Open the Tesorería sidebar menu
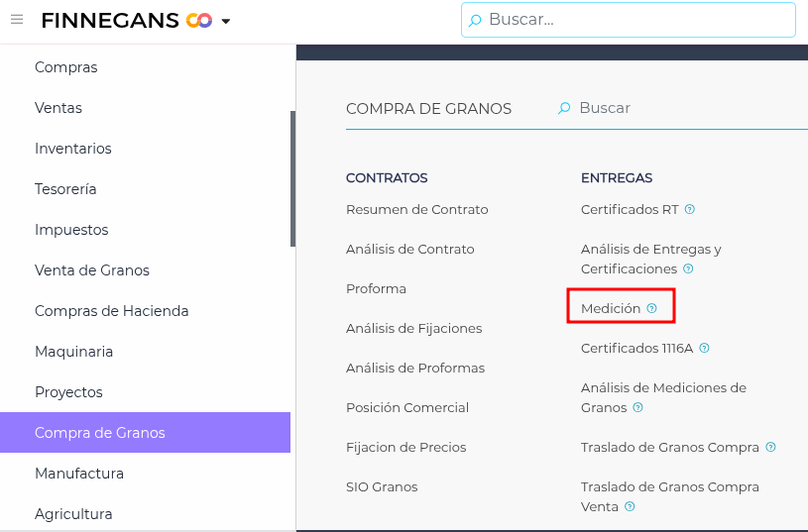Screen dimensions: 808x532 65,189
